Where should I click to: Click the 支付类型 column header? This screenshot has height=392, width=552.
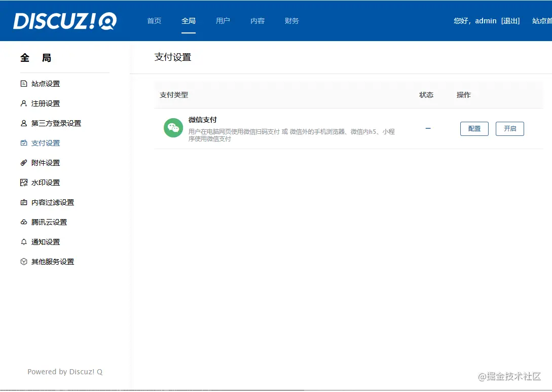(174, 95)
